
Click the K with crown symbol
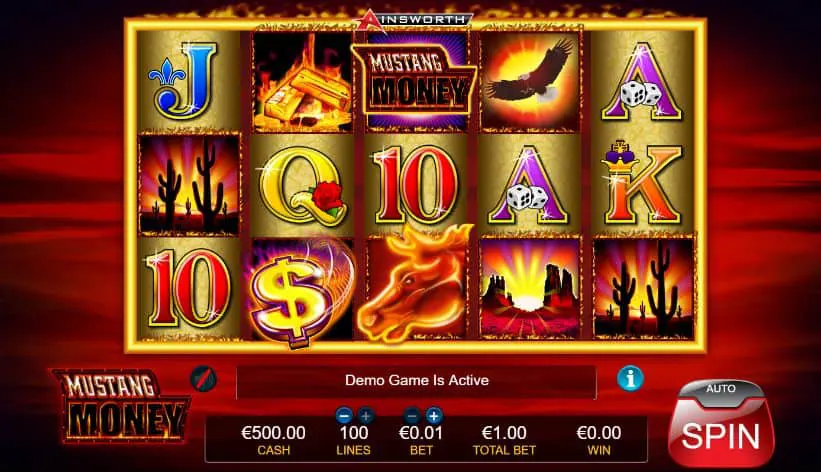click(642, 183)
